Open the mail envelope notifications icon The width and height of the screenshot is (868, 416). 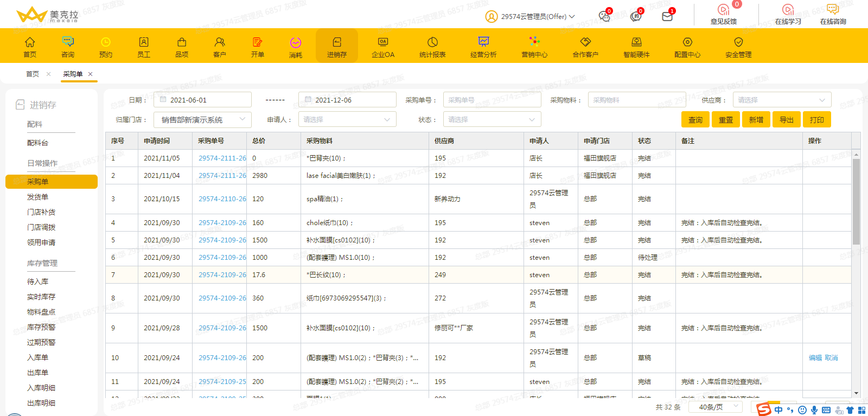click(x=667, y=16)
